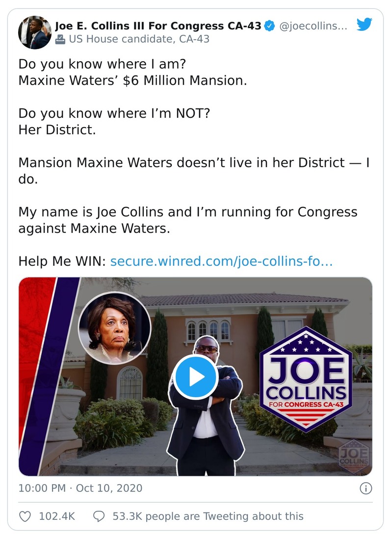The image size is (392, 540).
Task: Open the secure.winred.com donation link
Action: pyautogui.click(x=221, y=261)
